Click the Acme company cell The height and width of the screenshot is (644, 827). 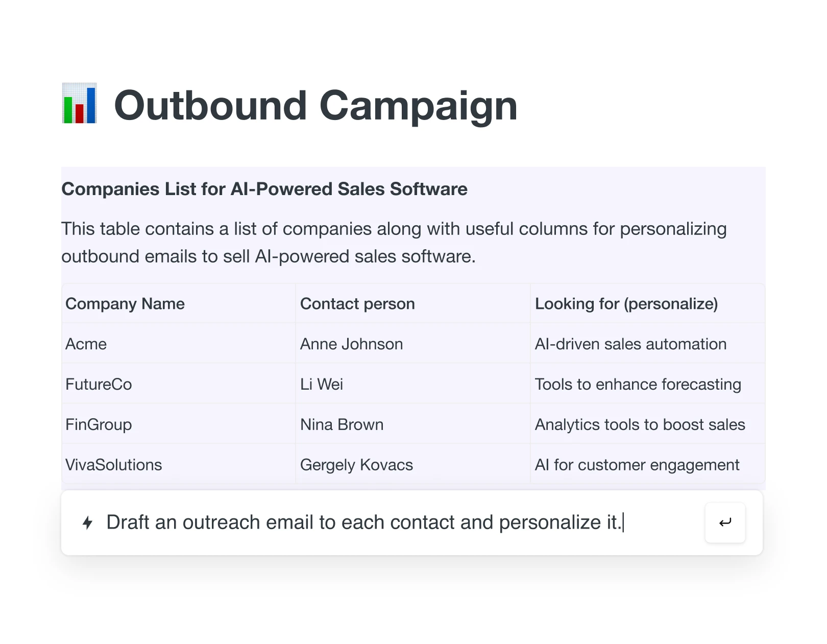(x=86, y=344)
